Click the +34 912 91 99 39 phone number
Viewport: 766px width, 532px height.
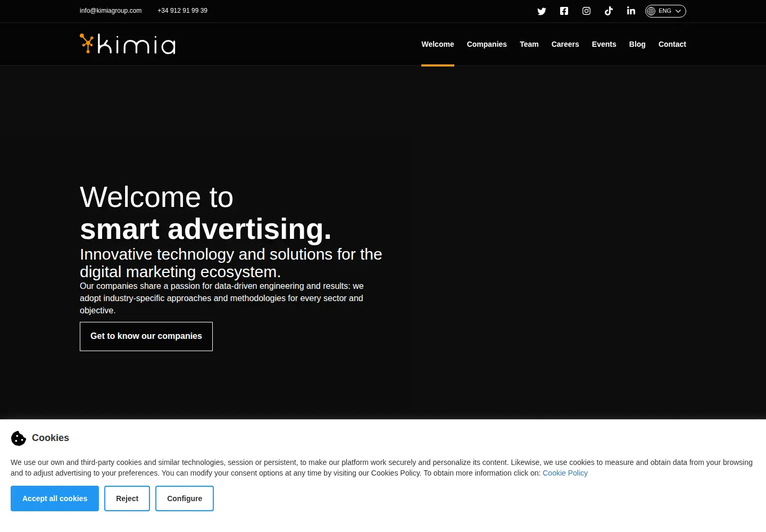(x=182, y=11)
